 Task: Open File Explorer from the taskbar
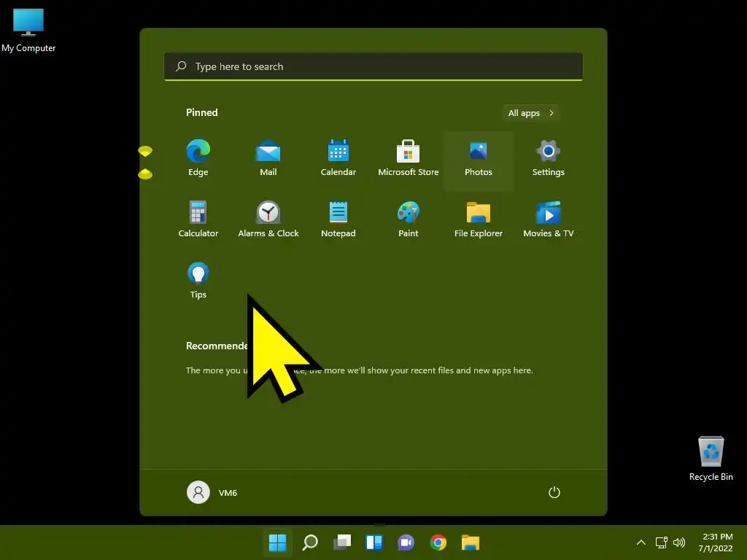[x=471, y=542]
